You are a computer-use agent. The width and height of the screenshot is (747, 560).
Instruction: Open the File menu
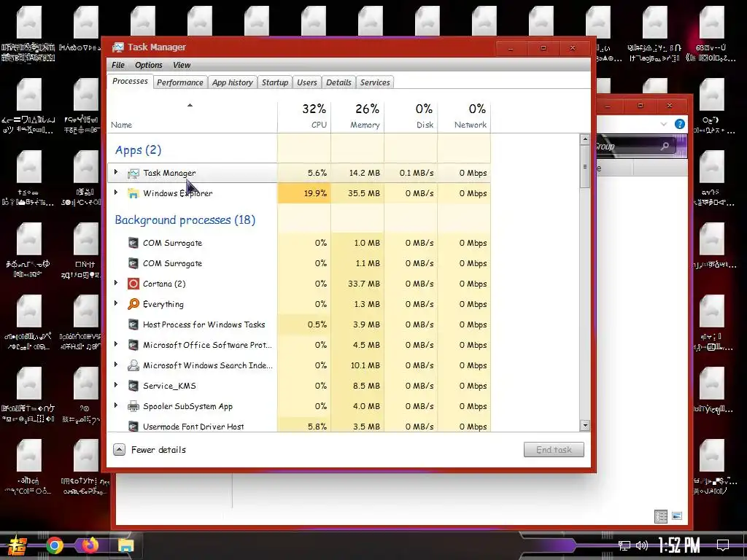[118, 65]
